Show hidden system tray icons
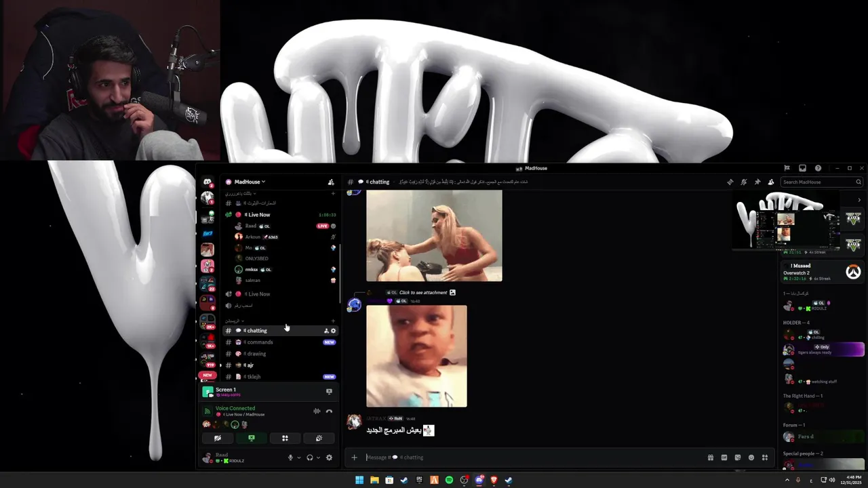This screenshot has height=488, width=868. pos(787,480)
